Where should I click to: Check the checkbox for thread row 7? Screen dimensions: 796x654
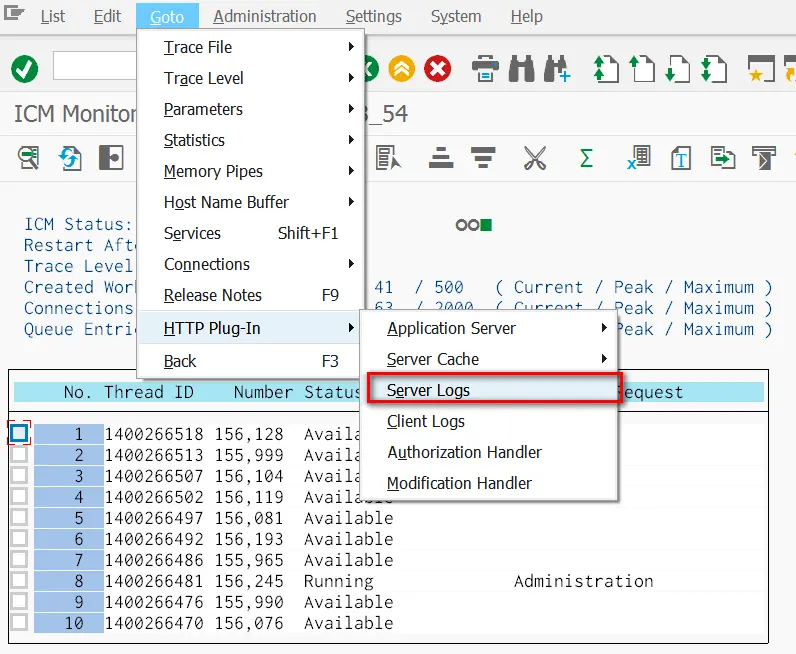click(19, 559)
